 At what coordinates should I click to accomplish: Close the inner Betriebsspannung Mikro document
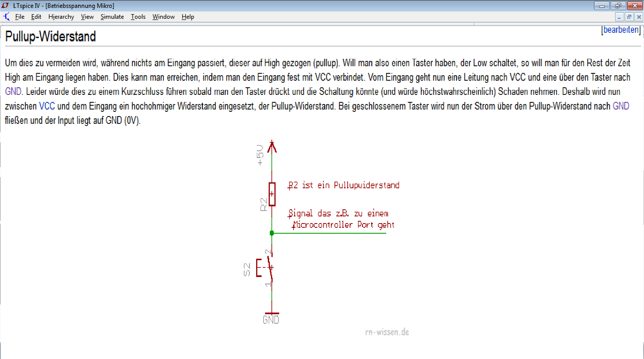(639, 17)
